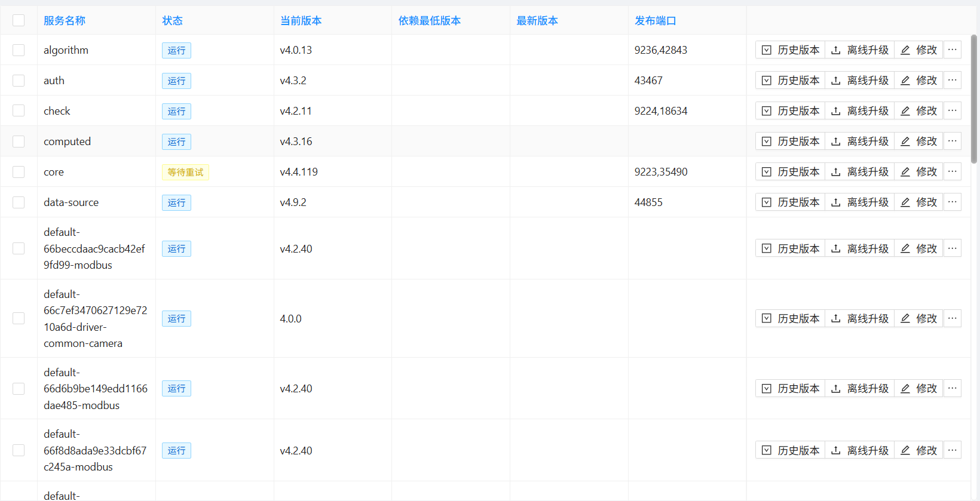Tick checkbox for default-66f8d8ada9e33dcbf67c245a-modbus

coord(19,450)
